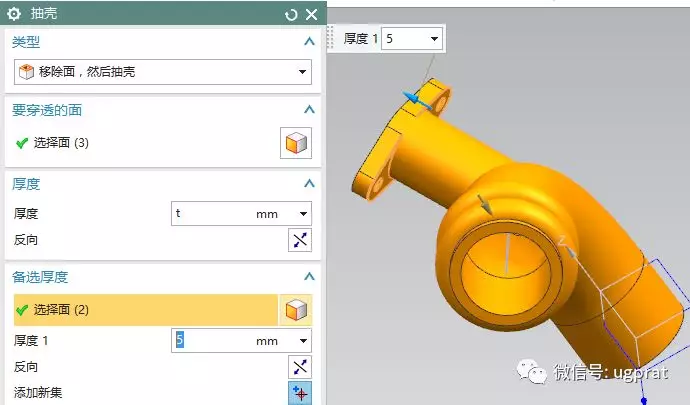
Task: Grab the on-screen input box drag handle
Action: [330, 37]
